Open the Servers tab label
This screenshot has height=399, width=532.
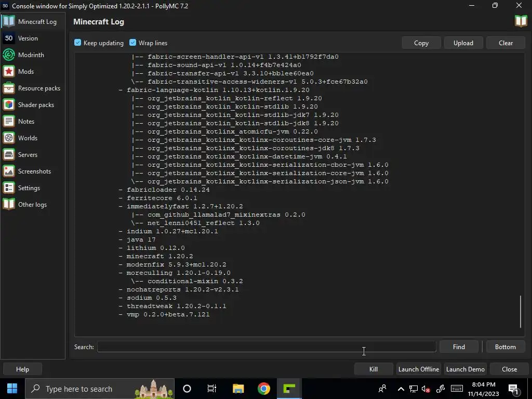pos(28,154)
